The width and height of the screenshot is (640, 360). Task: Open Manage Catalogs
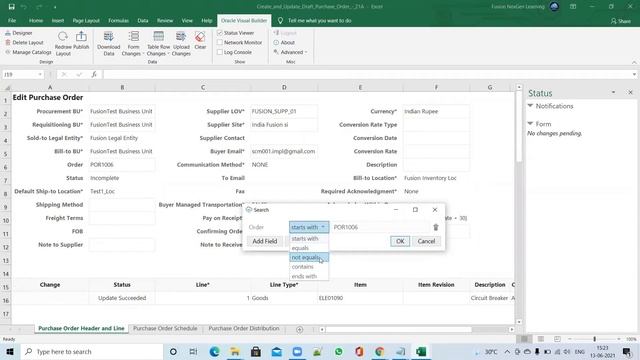(x=28, y=52)
